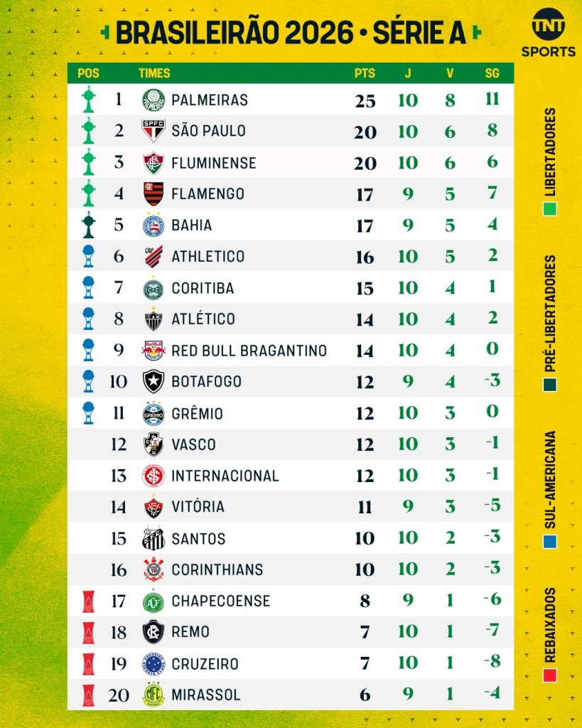Click the Red Bull Bragantino logo

click(153, 350)
